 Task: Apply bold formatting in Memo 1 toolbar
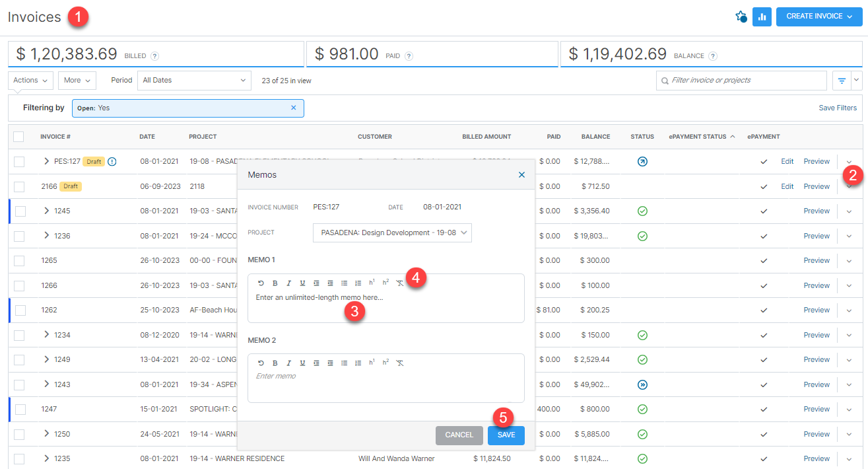point(275,283)
